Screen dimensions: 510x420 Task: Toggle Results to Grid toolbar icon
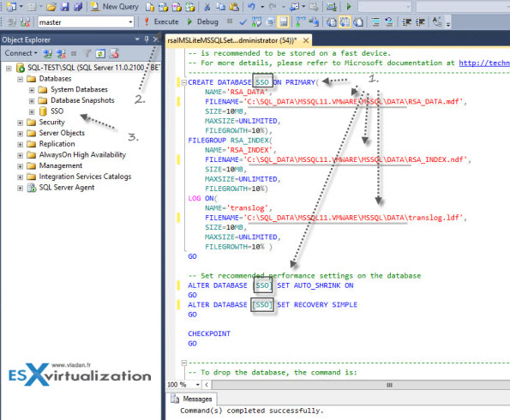click(x=345, y=22)
